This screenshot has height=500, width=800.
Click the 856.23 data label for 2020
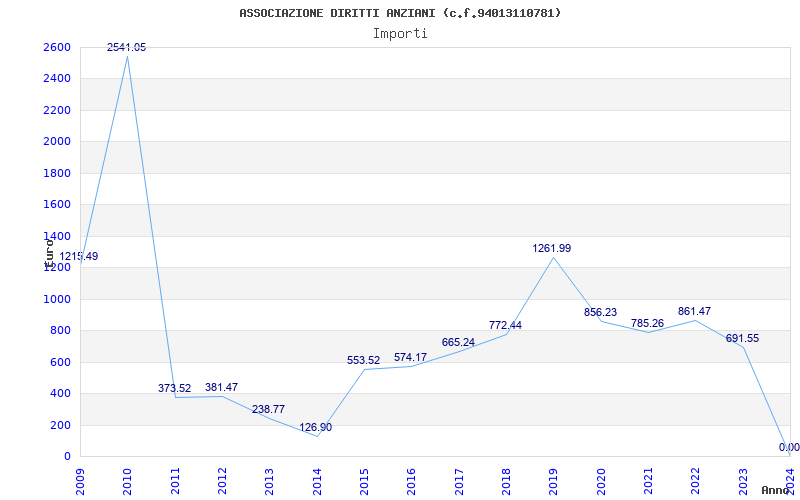click(x=600, y=312)
